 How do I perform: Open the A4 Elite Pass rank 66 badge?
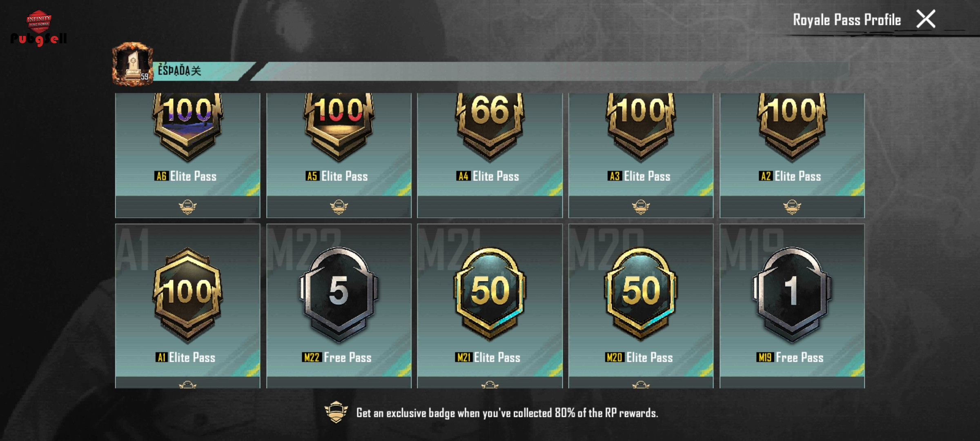tap(490, 127)
